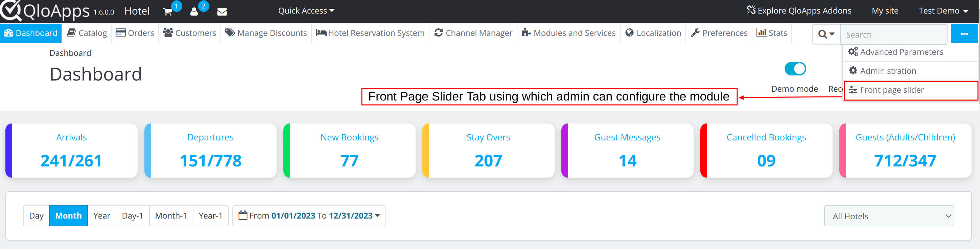Open Manage Discounts menu
Image resolution: width=980 pixels, height=249 pixels.
[266, 33]
